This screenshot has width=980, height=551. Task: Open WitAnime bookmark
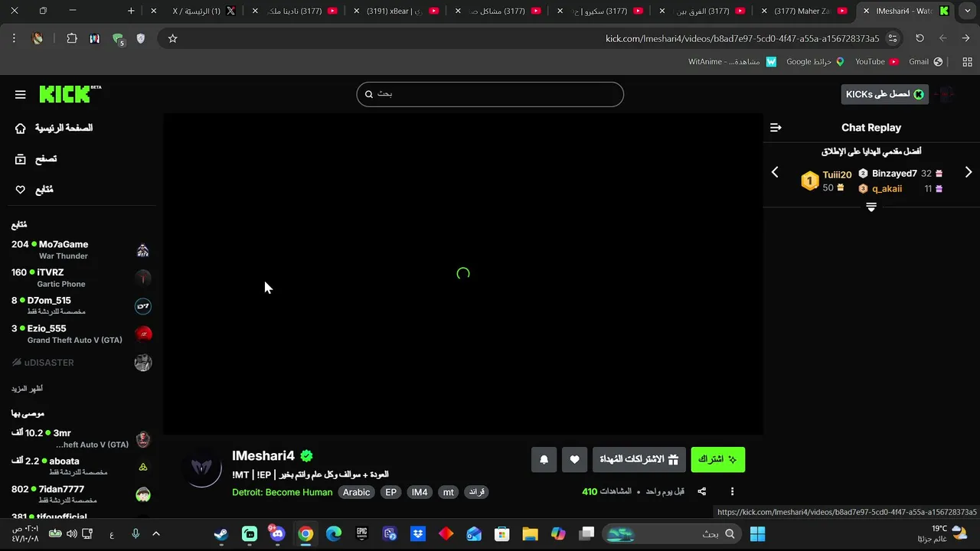point(731,61)
